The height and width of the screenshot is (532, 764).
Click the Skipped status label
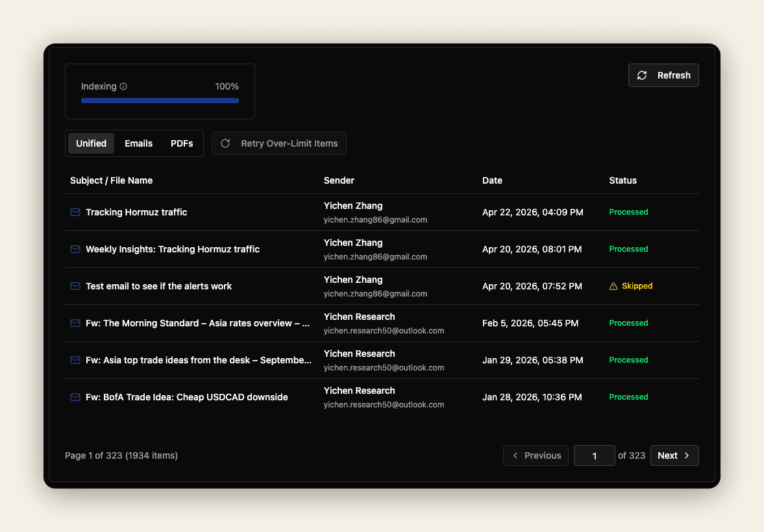pos(637,286)
